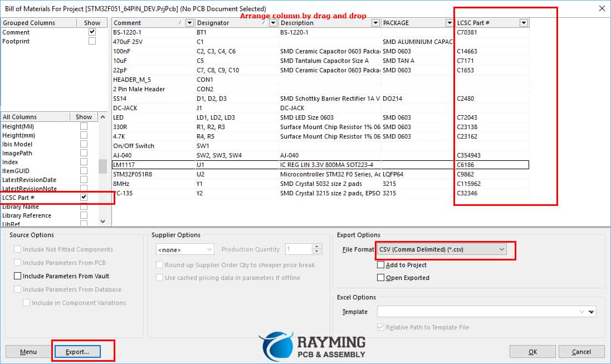The image size is (611, 364).
Task: Expand the Excel Options Template combo box
Action: click(581, 312)
